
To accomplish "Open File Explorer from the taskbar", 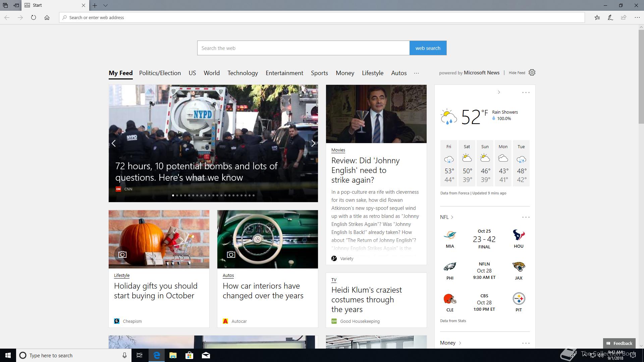I will [173, 355].
